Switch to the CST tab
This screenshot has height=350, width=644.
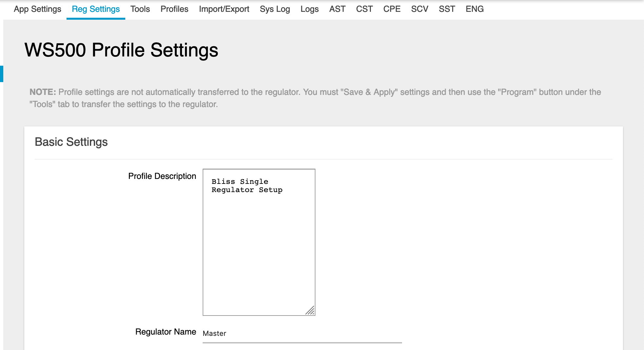tap(364, 9)
